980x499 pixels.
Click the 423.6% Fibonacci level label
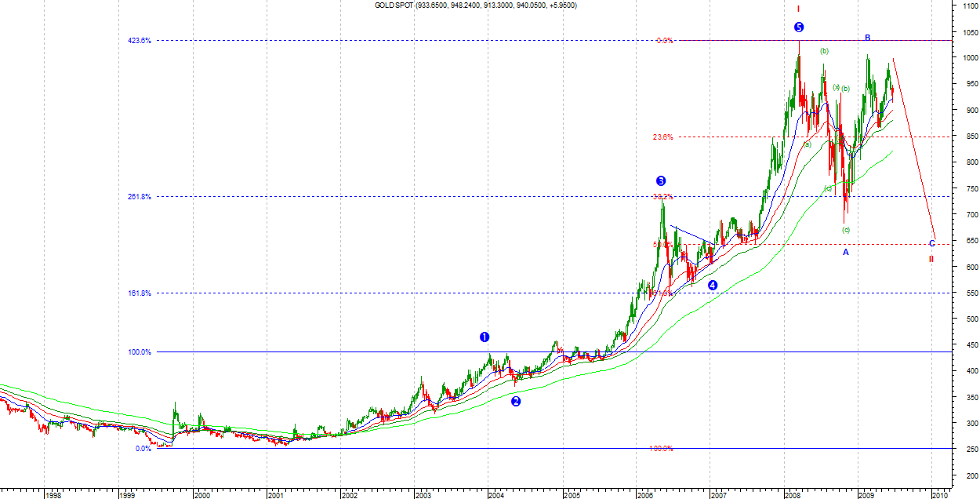click(140, 41)
